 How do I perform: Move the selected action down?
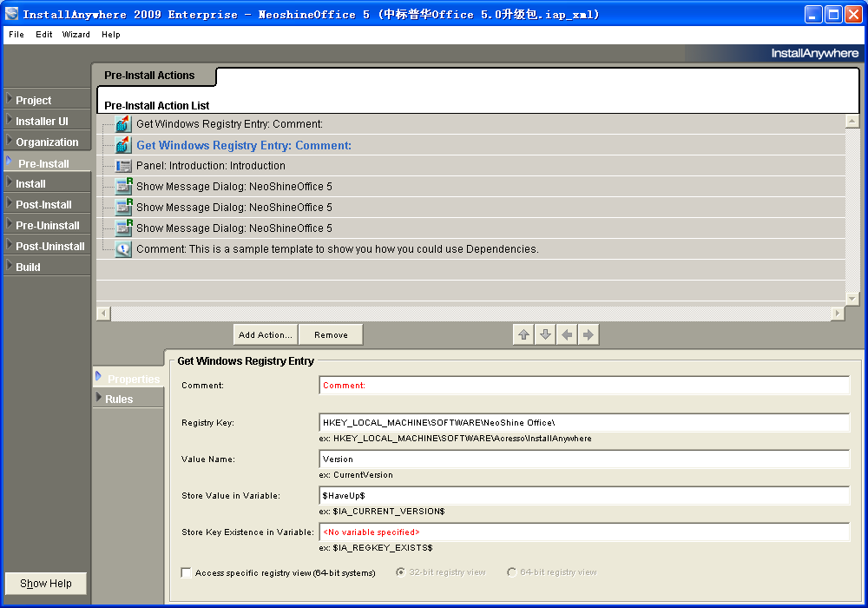point(545,334)
